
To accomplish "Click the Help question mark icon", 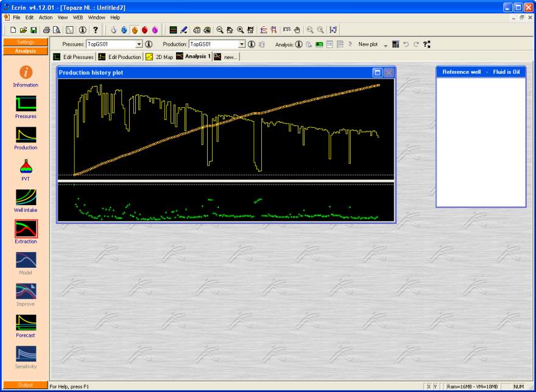I will [96, 29].
